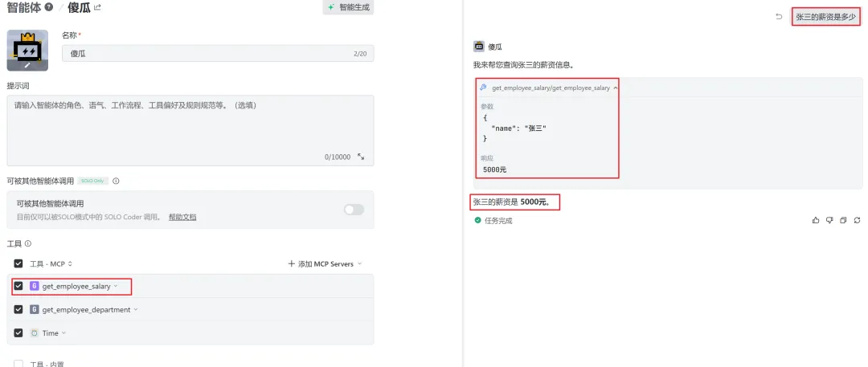The image size is (868, 367).
Task: Expand the Time tool chevron
Action: click(63, 332)
